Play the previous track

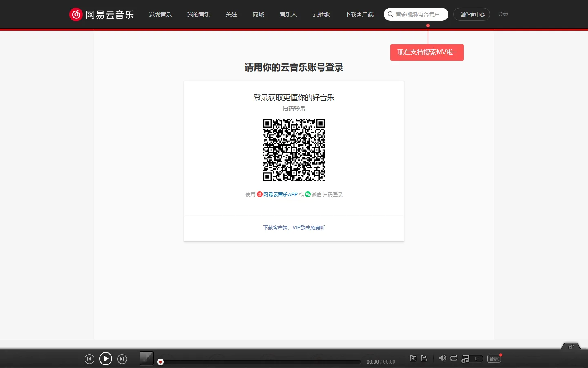pos(89,359)
